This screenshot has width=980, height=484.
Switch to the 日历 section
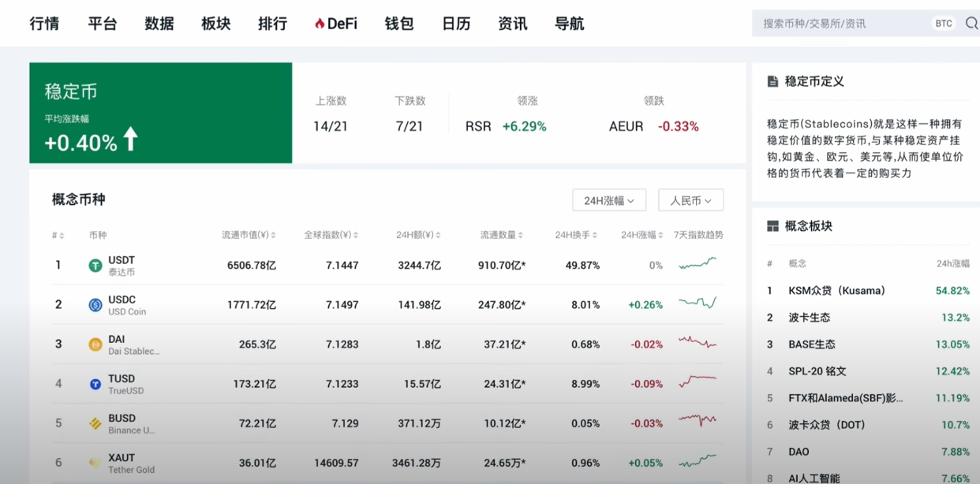click(x=455, y=24)
